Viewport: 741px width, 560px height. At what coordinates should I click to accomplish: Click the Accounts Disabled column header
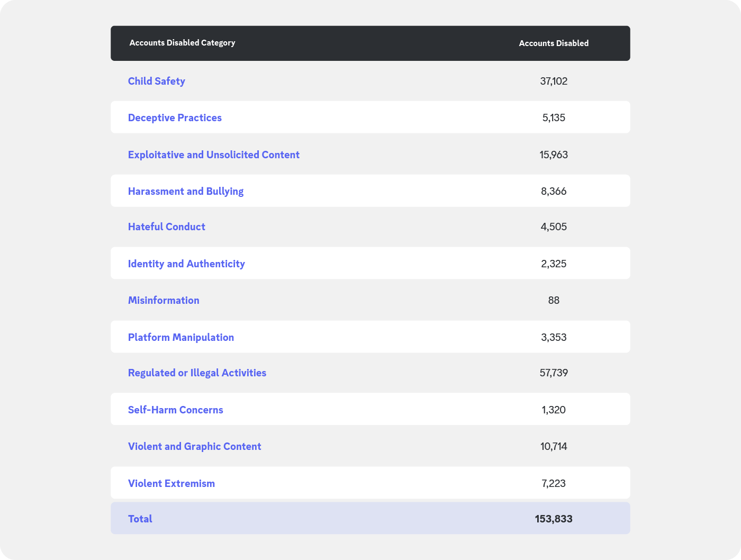tap(554, 43)
